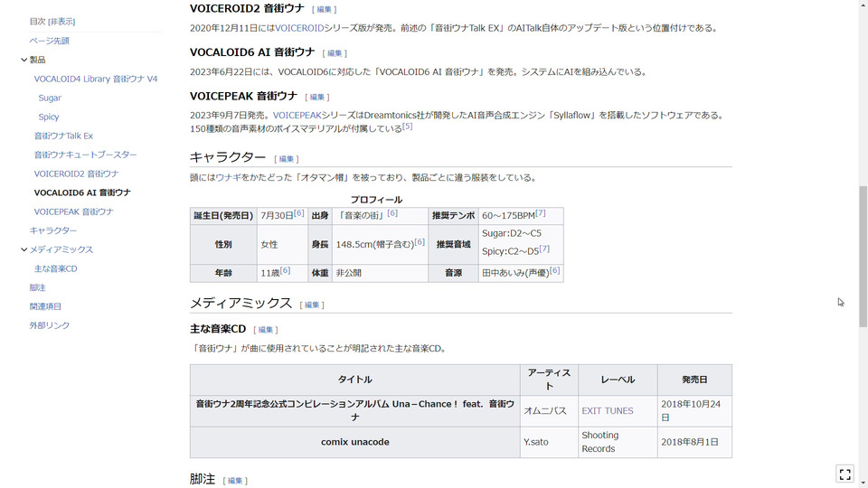Click the プロフィール table caption
Viewport: 868px width, 488px height.
376,200
